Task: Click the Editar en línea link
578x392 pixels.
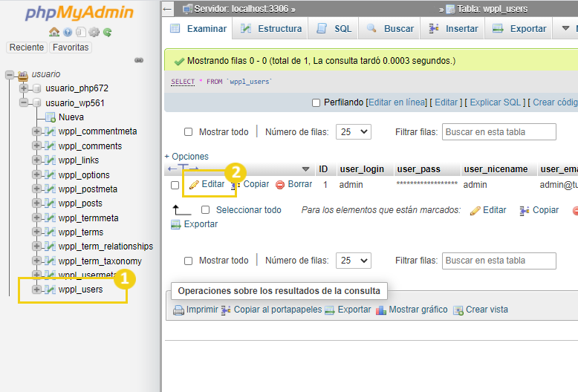Action: (x=397, y=102)
